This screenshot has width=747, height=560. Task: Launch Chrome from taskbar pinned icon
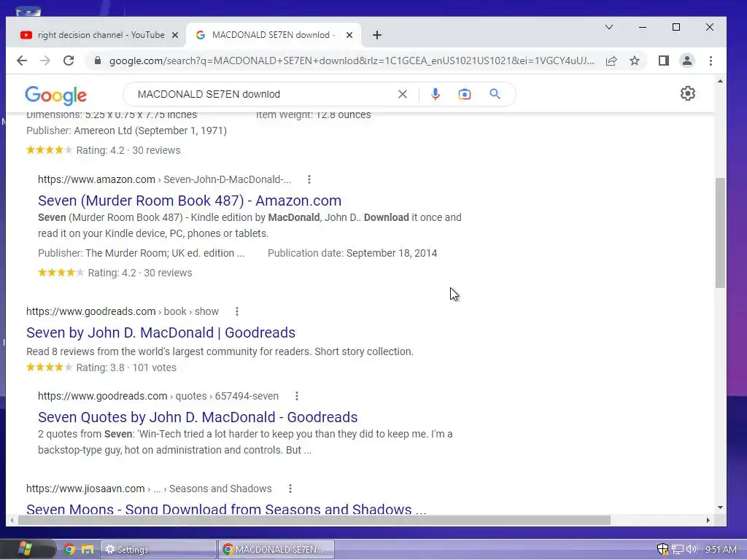pyautogui.click(x=69, y=550)
